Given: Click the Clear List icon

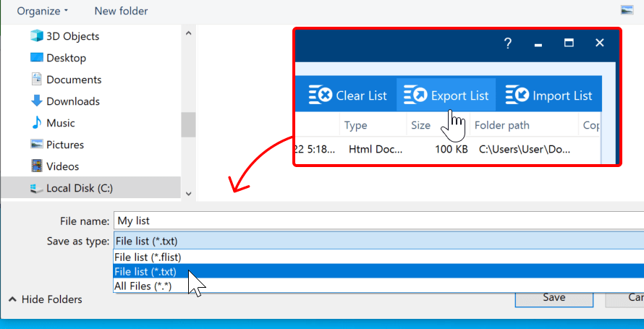Looking at the screenshot, I should [321, 95].
